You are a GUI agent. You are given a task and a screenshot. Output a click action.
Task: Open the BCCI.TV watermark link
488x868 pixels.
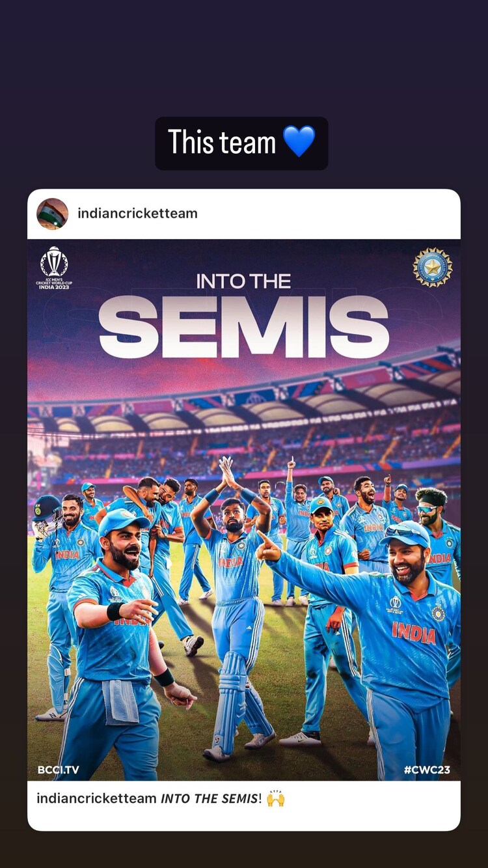coord(58,770)
